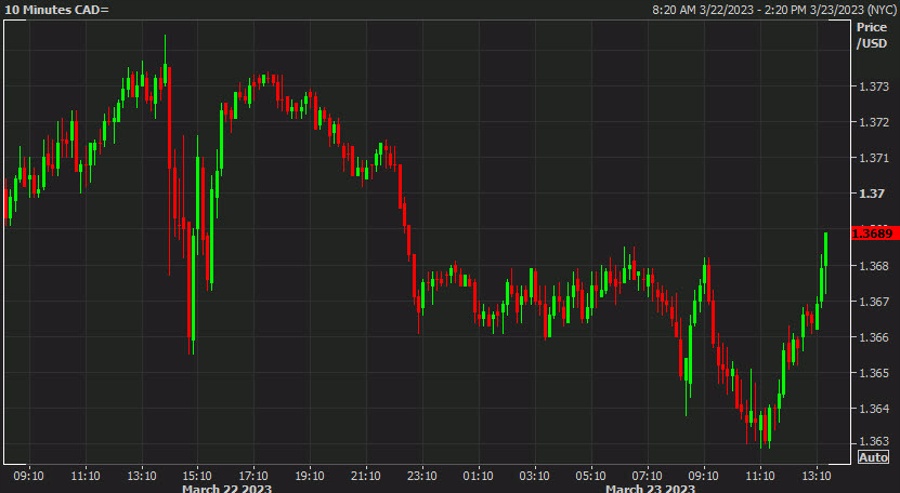Click the 03:10 time axis label

click(534, 476)
